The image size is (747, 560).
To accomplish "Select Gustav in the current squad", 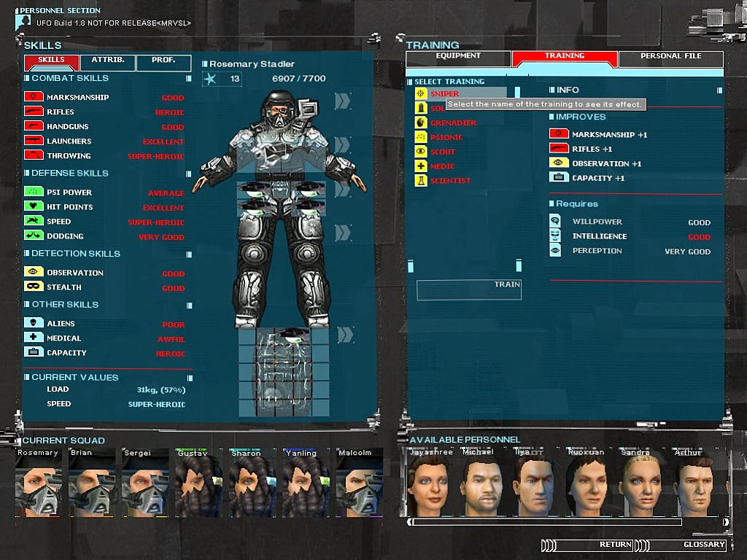I will coord(198,482).
